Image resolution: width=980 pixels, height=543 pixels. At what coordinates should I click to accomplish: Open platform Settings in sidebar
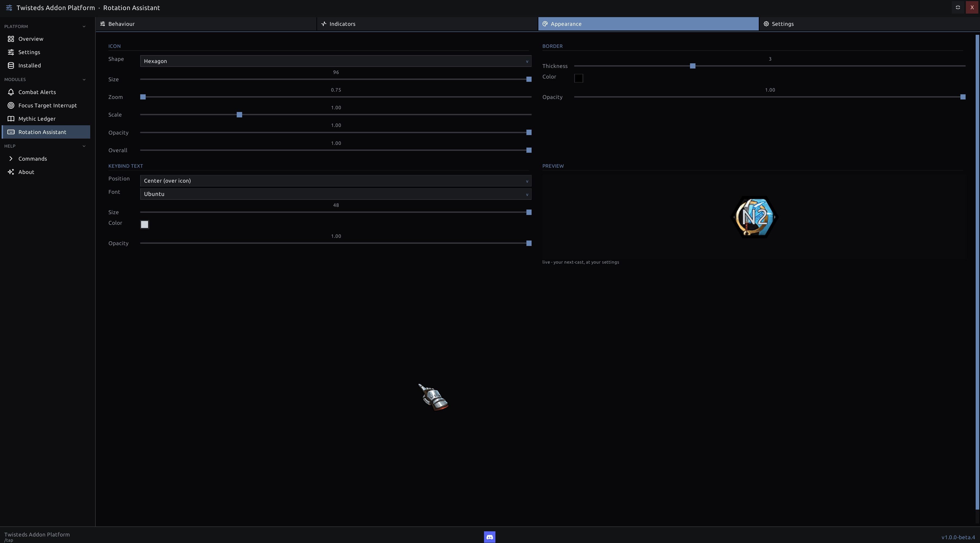point(46,52)
